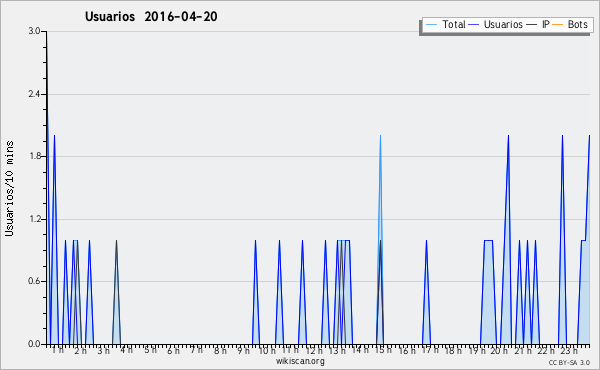
Task: Click the 10 h label on time axis
Action: [267, 350]
